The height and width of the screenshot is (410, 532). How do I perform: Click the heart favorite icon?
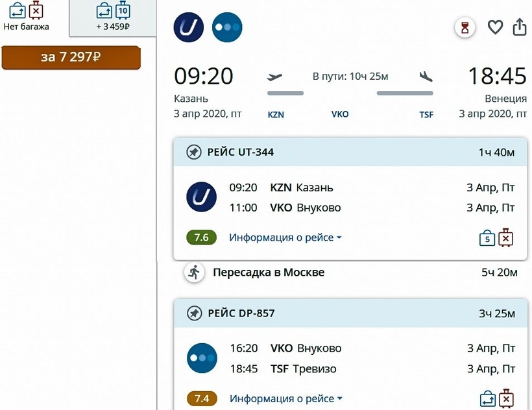click(496, 27)
